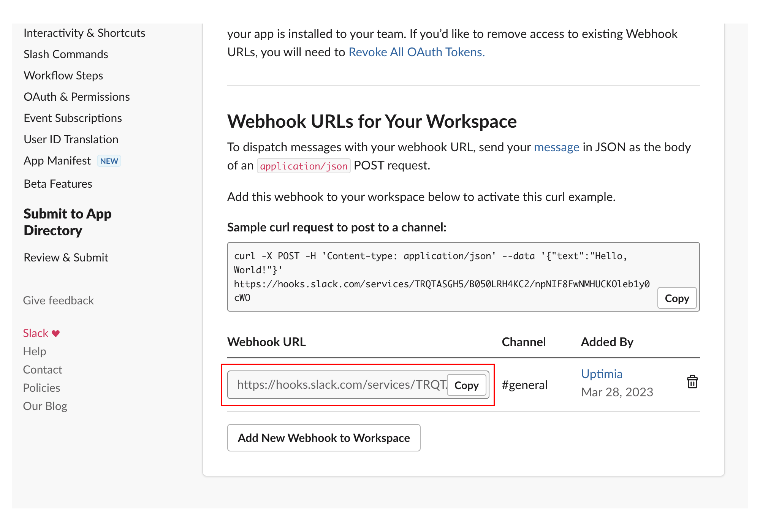Open the Uptimia user profile link
760x532 pixels.
[x=602, y=374]
